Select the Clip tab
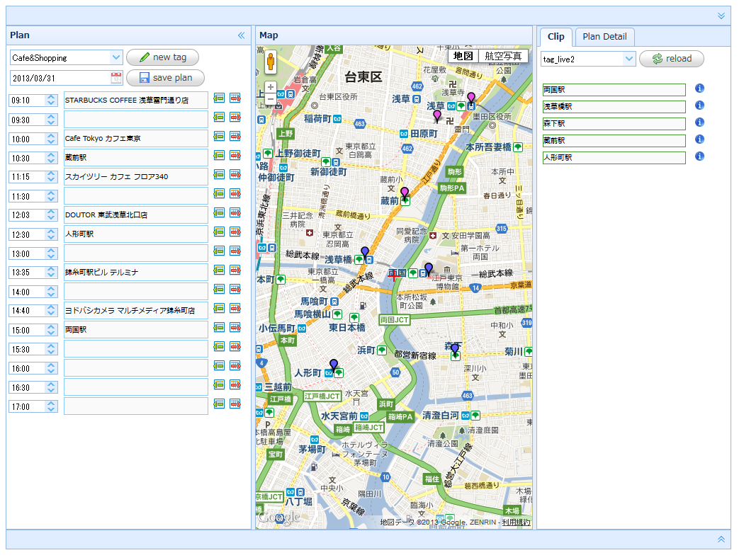Screen dimensions: 744x560 556,37
